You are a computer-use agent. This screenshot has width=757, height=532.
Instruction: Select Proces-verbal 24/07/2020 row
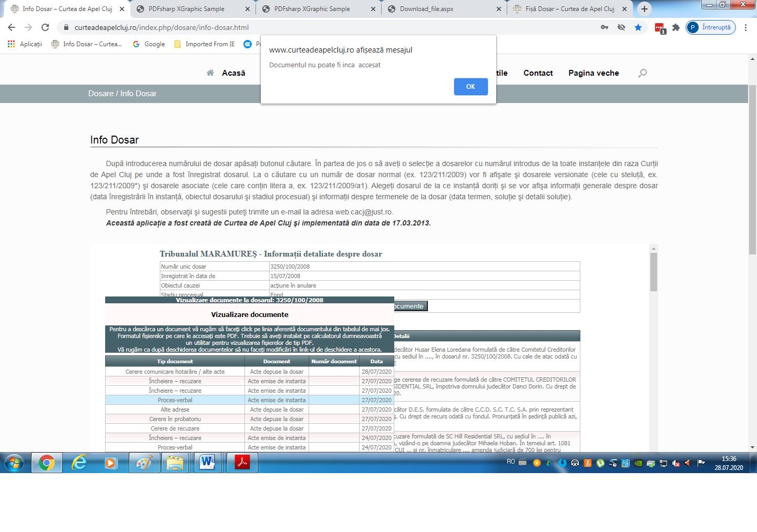(249, 447)
